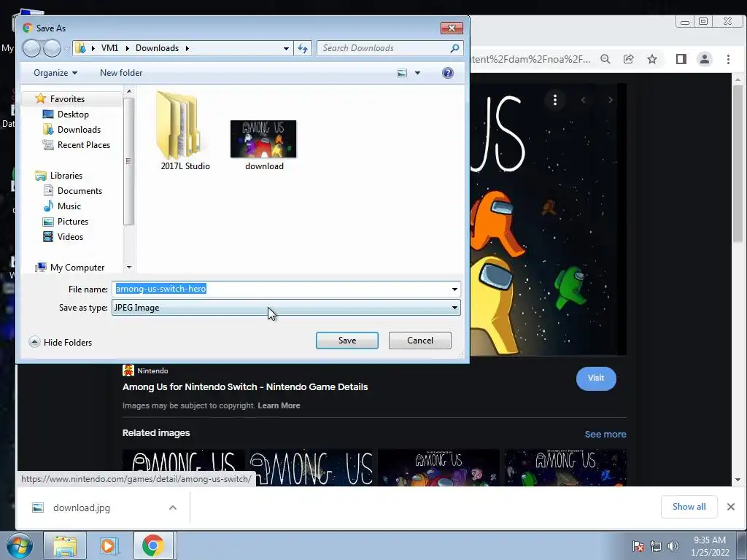Click VM1 in the breadcrumb path
Viewport: 747px width, 560px height.
click(109, 48)
